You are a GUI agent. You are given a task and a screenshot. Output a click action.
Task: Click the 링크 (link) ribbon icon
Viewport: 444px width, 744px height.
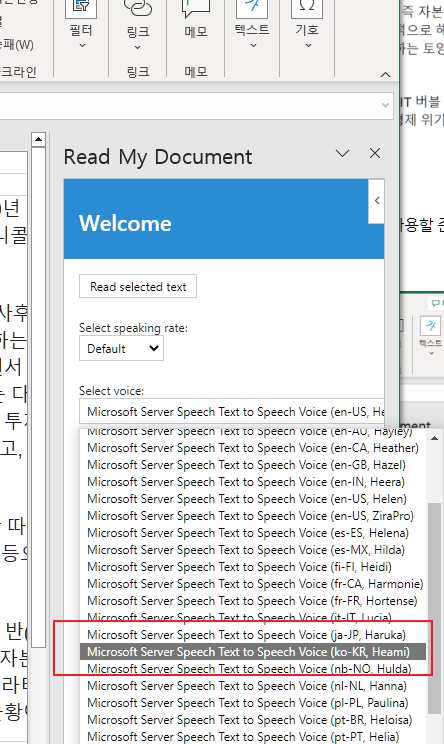pyautogui.click(x=138, y=24)
